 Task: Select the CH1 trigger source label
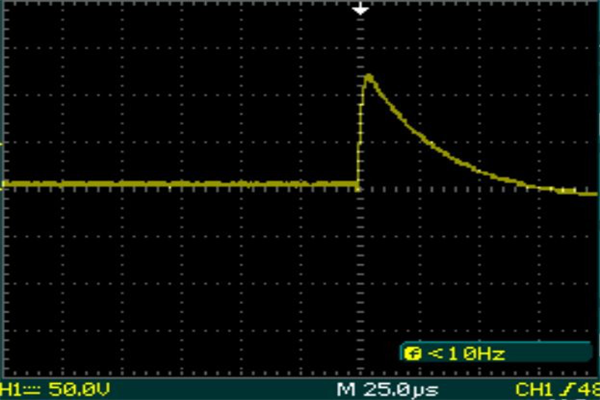(533, 388)
